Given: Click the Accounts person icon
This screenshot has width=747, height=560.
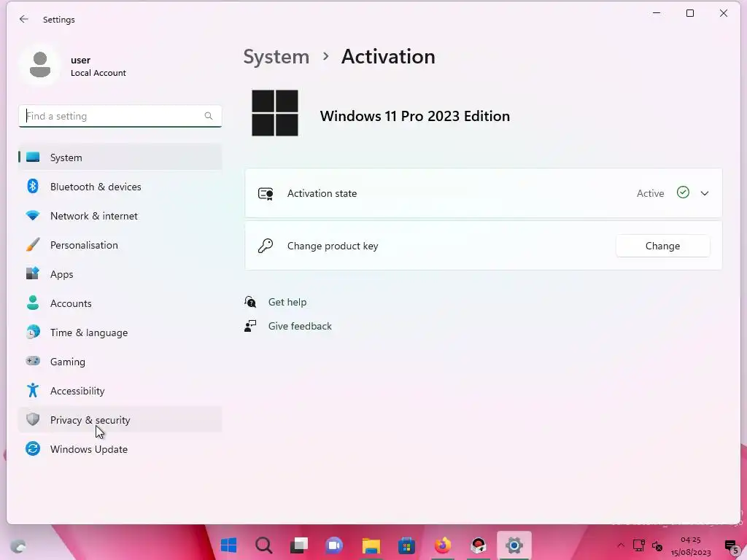Looking at the screenshot, I should tap(33, 303).
